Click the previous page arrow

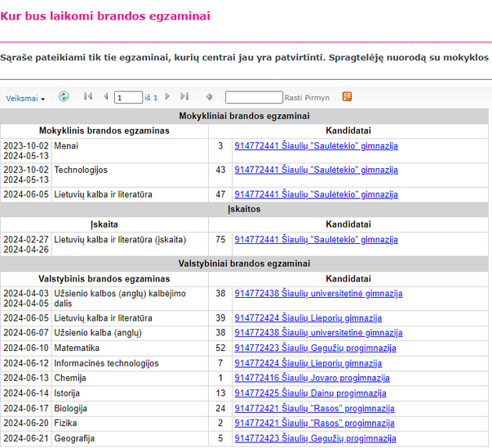pos(106,96)
